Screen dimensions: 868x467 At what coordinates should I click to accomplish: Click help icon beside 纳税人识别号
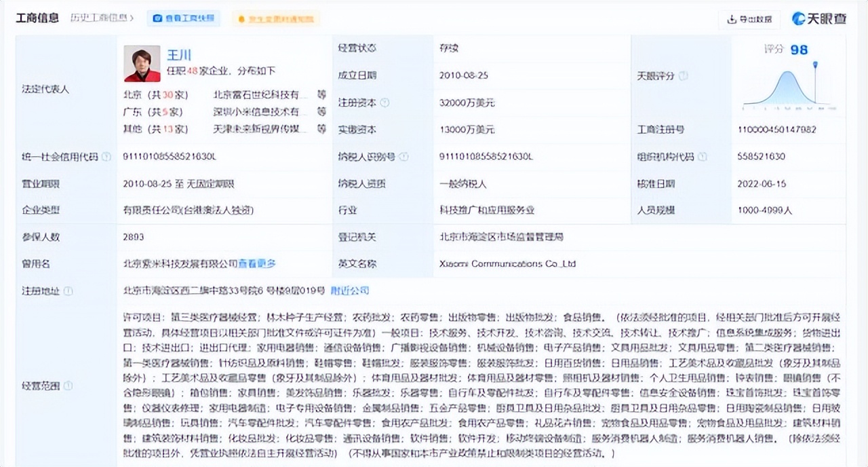click(404, 157)
